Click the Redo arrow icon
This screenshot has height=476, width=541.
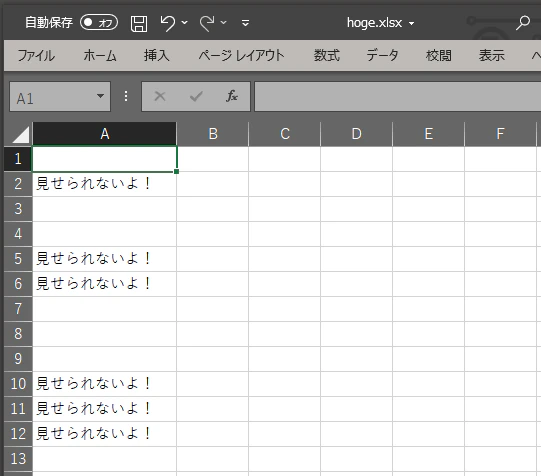click(x=207, y=23)
